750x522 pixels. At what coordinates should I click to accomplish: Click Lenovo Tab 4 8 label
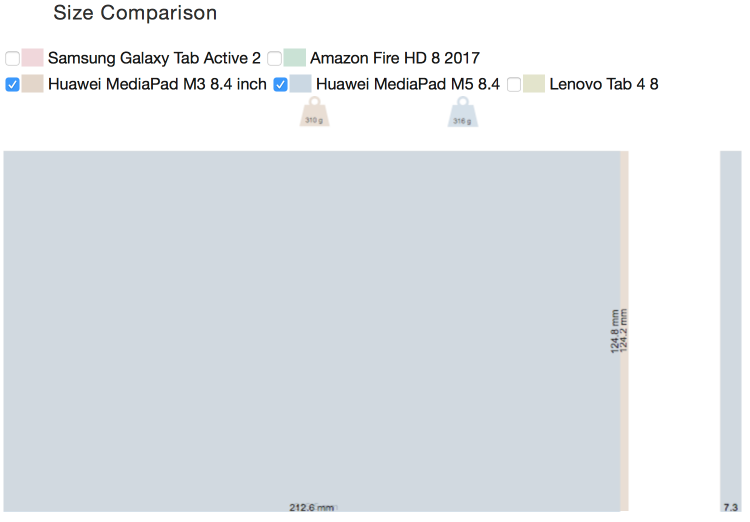604,84
